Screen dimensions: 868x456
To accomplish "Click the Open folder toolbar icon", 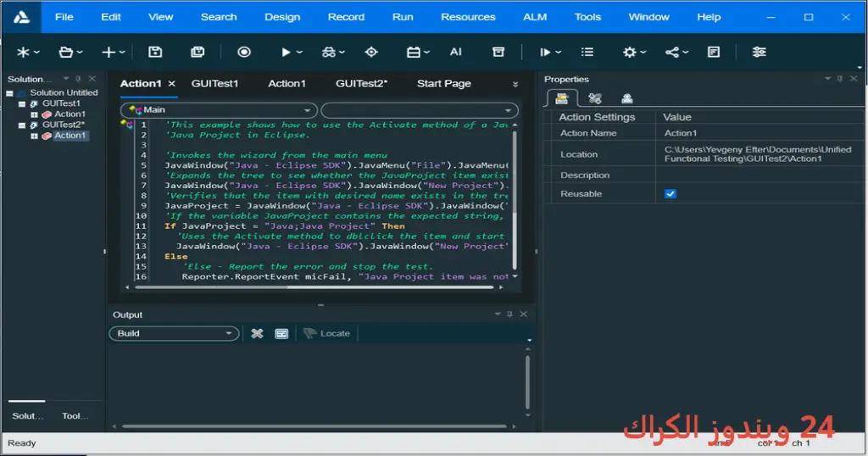I will tap(66, 52).
